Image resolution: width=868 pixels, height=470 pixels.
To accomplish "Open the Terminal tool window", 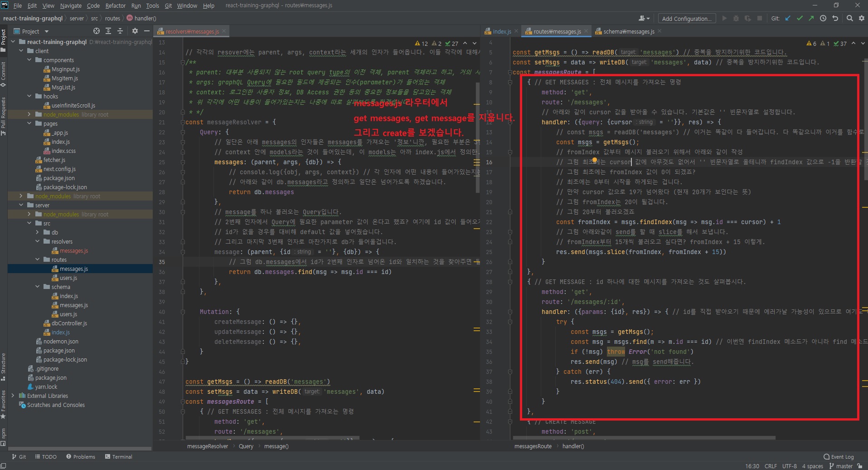I will click(x=119, y=457).
